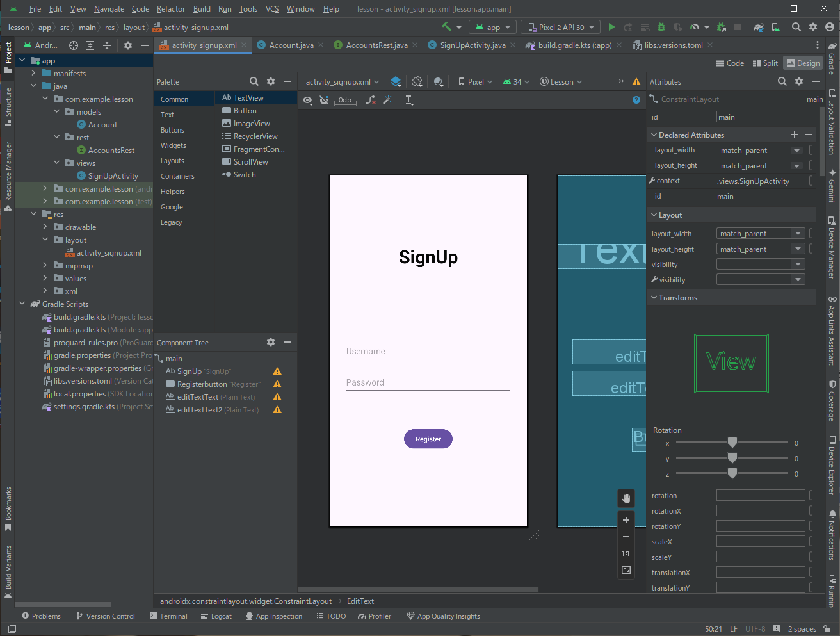Toggle the pan hand tool
The height and width of the screenshot is (636, 840).
[x=626, y=498]
